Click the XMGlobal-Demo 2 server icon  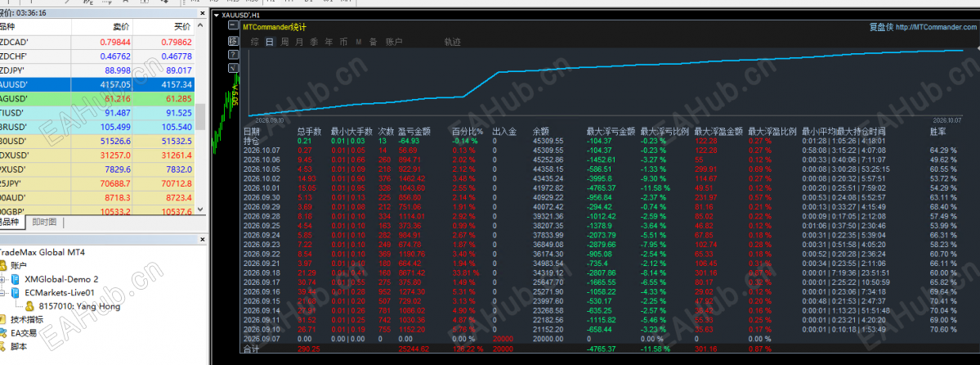16,278
